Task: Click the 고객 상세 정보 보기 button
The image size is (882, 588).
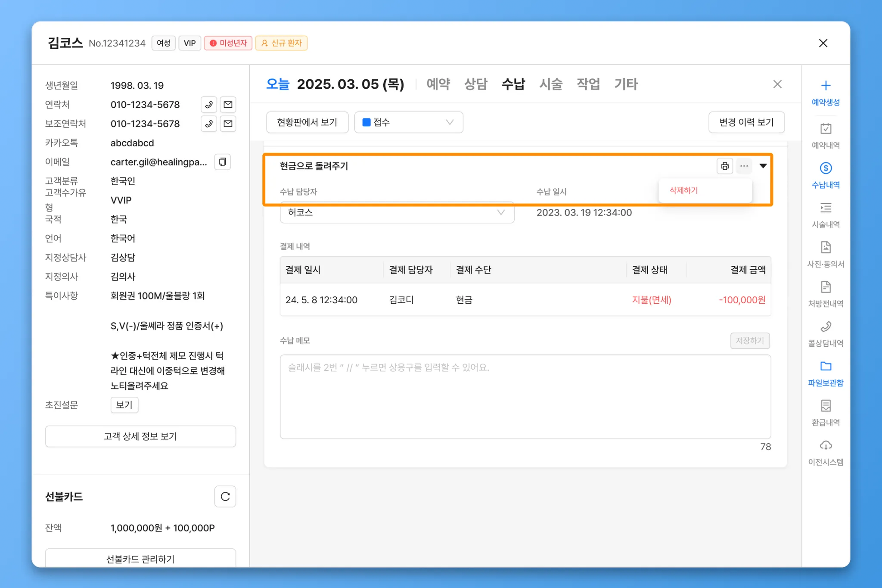Action: tap(140, 436)
